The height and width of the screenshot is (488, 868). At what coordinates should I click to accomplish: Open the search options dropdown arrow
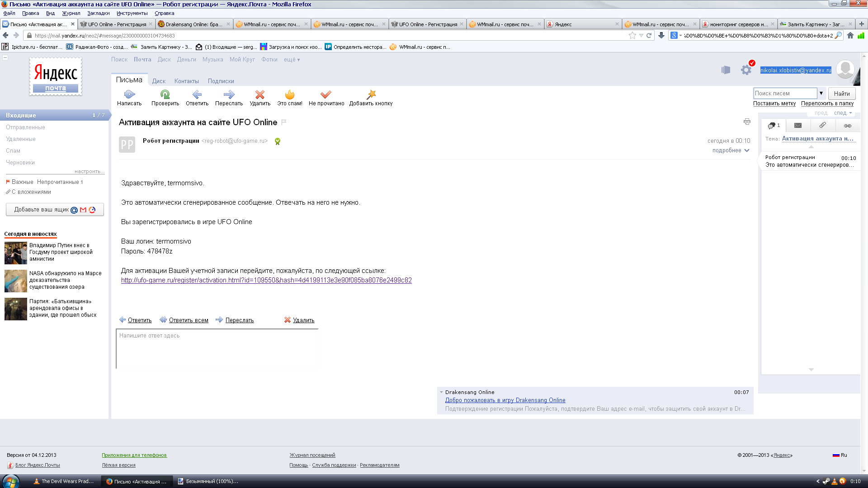(x=821, y=94)
